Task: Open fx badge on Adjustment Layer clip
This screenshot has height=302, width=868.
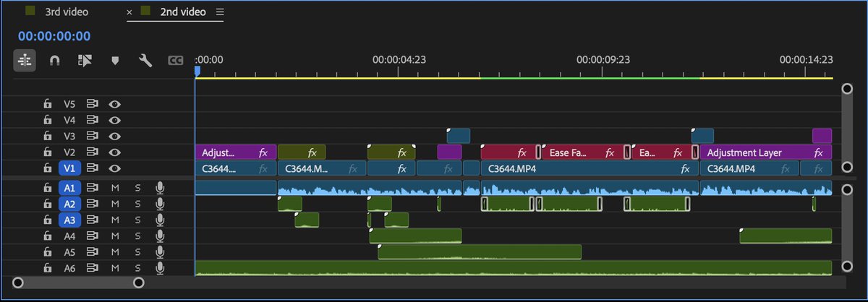Action: (819, 152)
